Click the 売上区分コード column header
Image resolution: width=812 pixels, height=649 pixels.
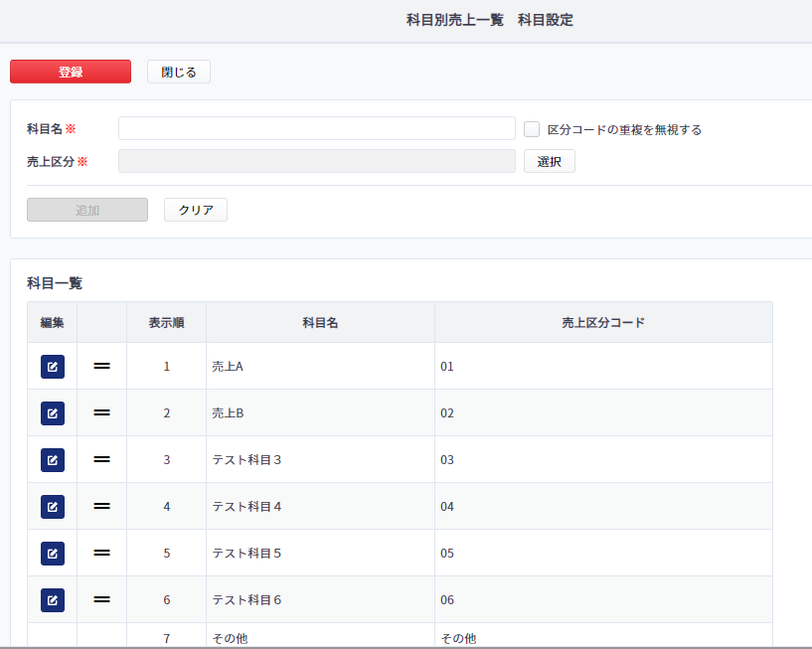[x=603, y=323]
